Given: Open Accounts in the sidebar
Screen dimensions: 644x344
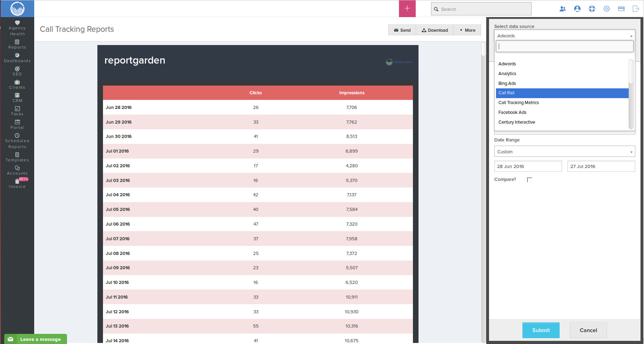Looking at the screenshot, I should coord(17,170).
